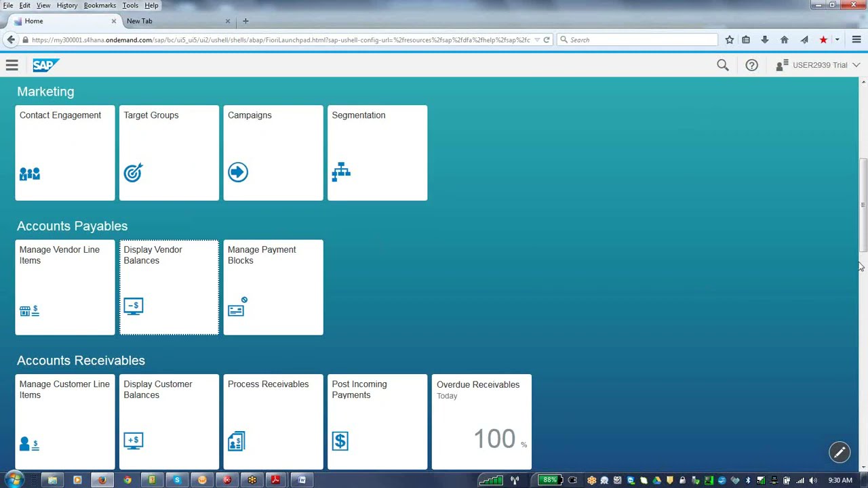Open the View menu
Screen dimensions: 868x488
coord(43,5)
